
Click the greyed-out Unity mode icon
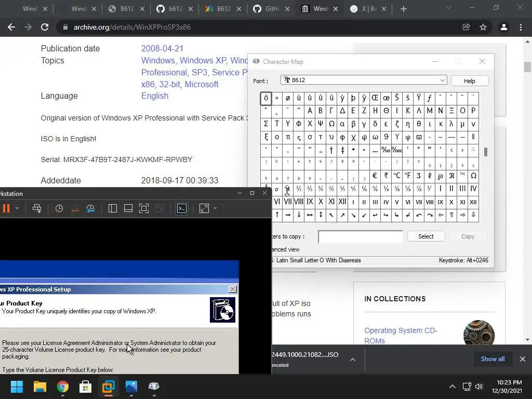pos(159,208)
